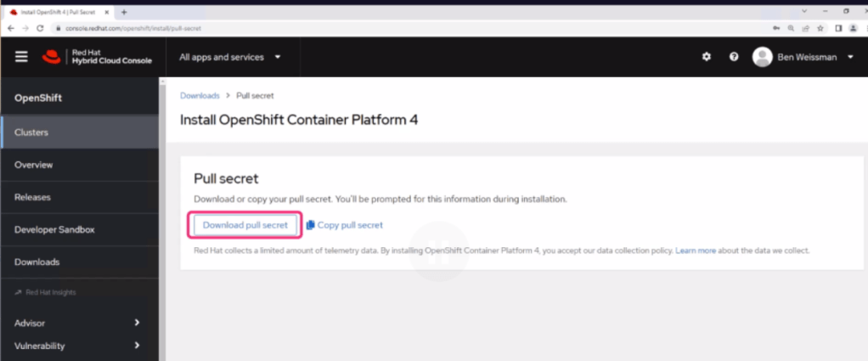The image size is (868, 361).
Task: Open the help question mark icon
Action: click(734, 56)
